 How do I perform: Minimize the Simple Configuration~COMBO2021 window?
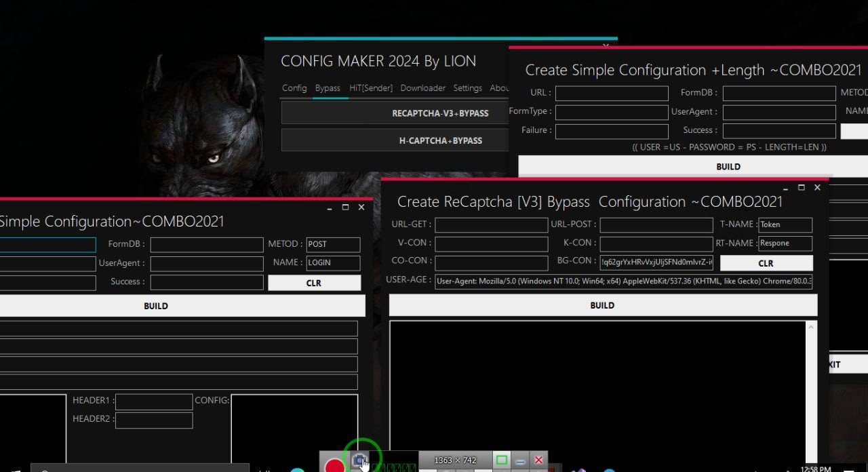[330, 208]
